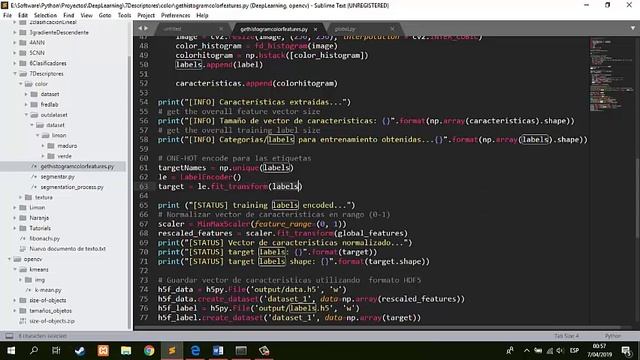This screenshot has height=360, width=640.
Task: Click the folder icon of tamaños_objetos
Action: coord(23,311)
